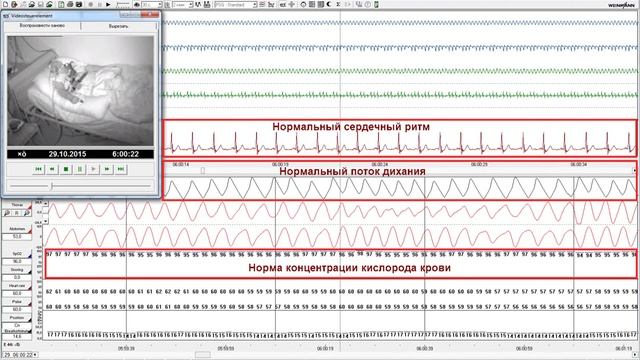Click the 06:00:24 time marker above the flow trace
The image size is (640, 360).
tap(380, 164)
